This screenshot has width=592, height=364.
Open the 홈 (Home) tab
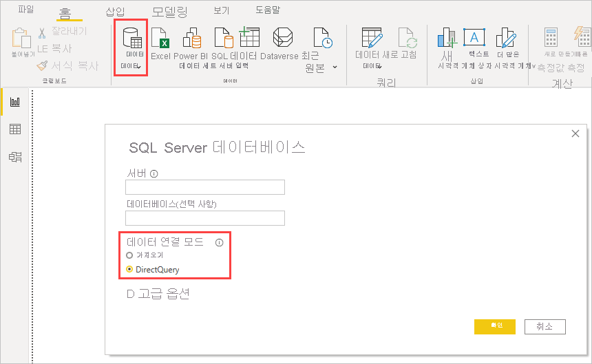coord(65,13)
